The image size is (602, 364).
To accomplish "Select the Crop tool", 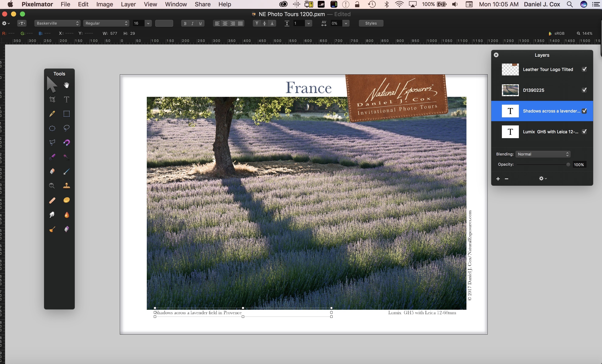I will [x=52, y=99].
